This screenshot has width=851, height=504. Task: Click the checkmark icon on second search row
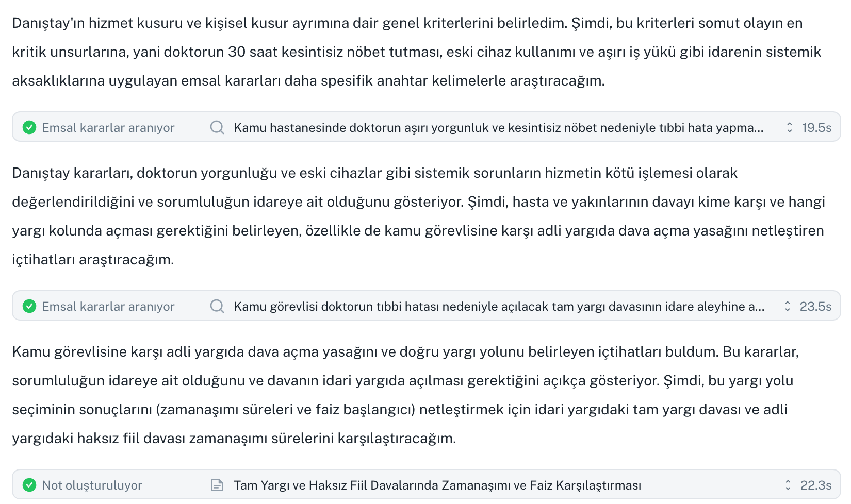click(30, 306)
